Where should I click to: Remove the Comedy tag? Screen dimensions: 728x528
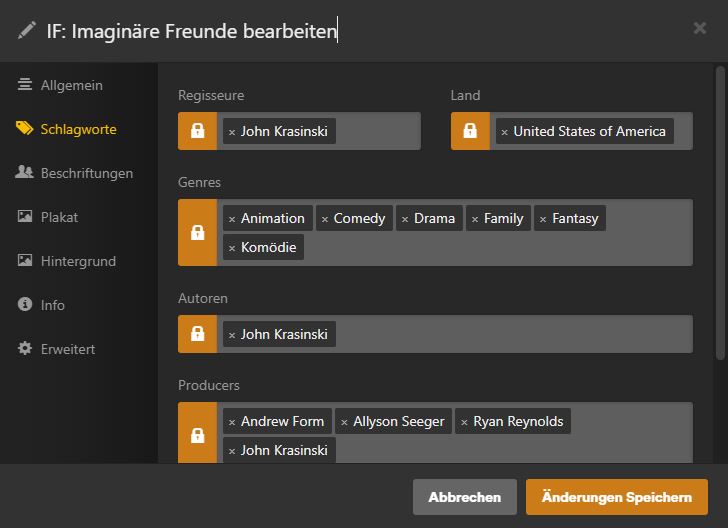(325, 219)
